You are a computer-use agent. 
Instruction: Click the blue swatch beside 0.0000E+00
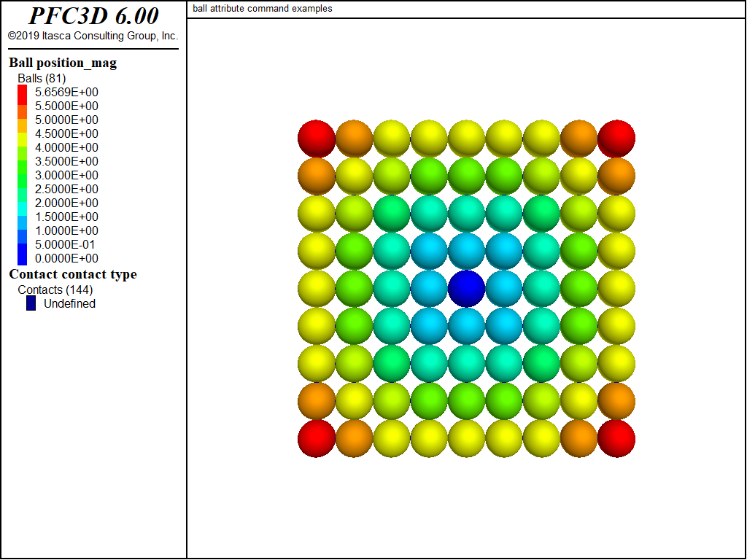pos(23,254)
